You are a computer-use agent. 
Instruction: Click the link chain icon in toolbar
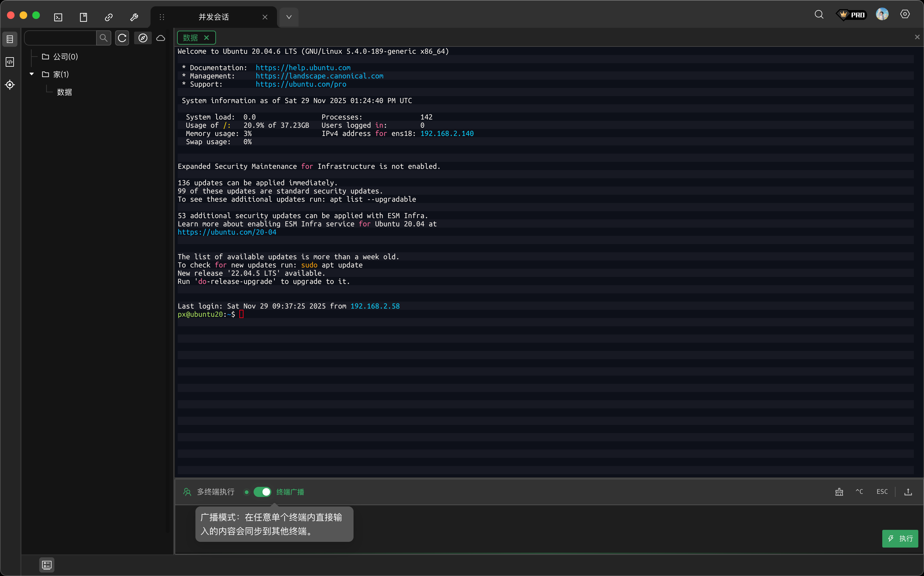tap(108, 17)
